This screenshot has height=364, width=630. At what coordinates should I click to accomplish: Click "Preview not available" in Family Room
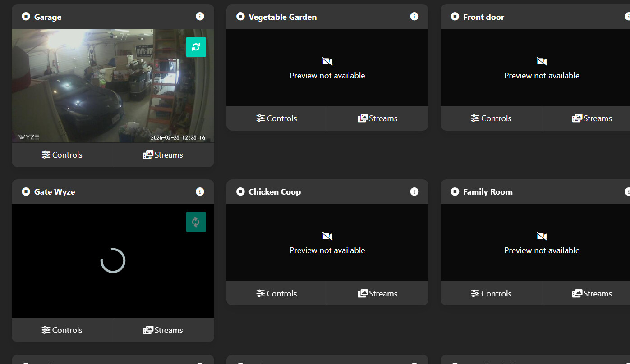pyautogui.click(x=542, y=250)
